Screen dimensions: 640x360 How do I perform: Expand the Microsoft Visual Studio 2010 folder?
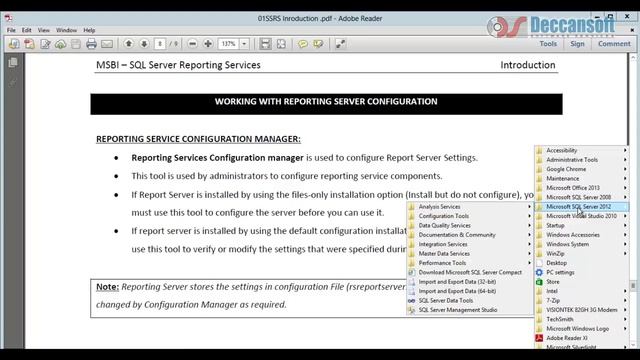[582, 216]
